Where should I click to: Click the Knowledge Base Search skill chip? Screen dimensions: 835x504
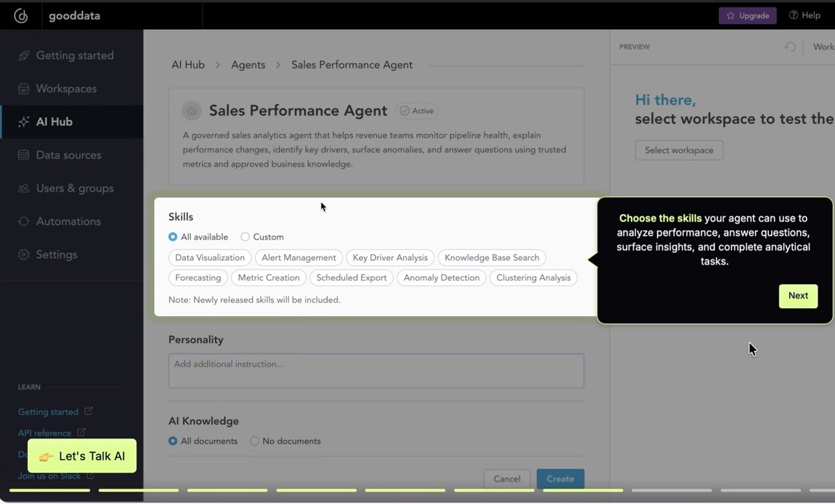[x=492, y=258]
